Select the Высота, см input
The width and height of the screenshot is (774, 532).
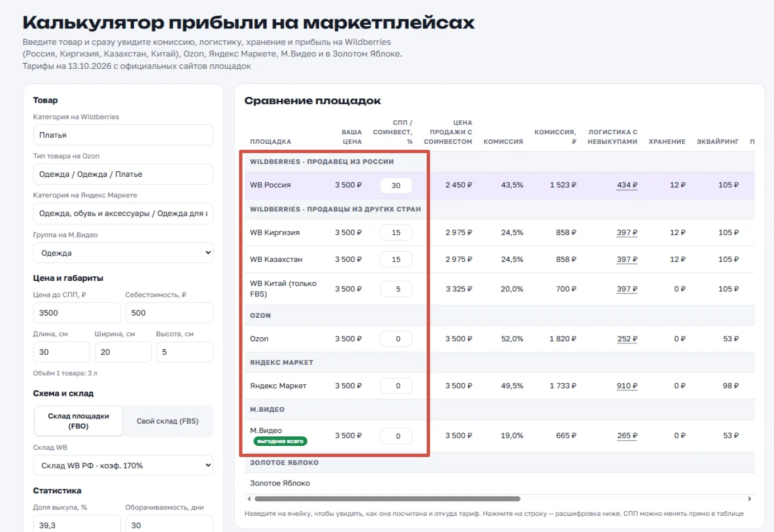[185, 352]
